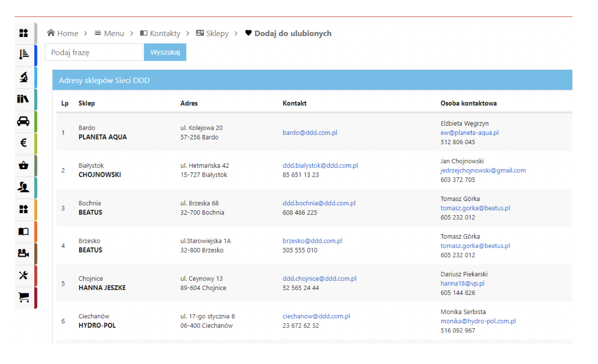This screenshot has width=598, height=364.
Task: Focus the Podaj frazę search field
Action: tap(94, 52)
